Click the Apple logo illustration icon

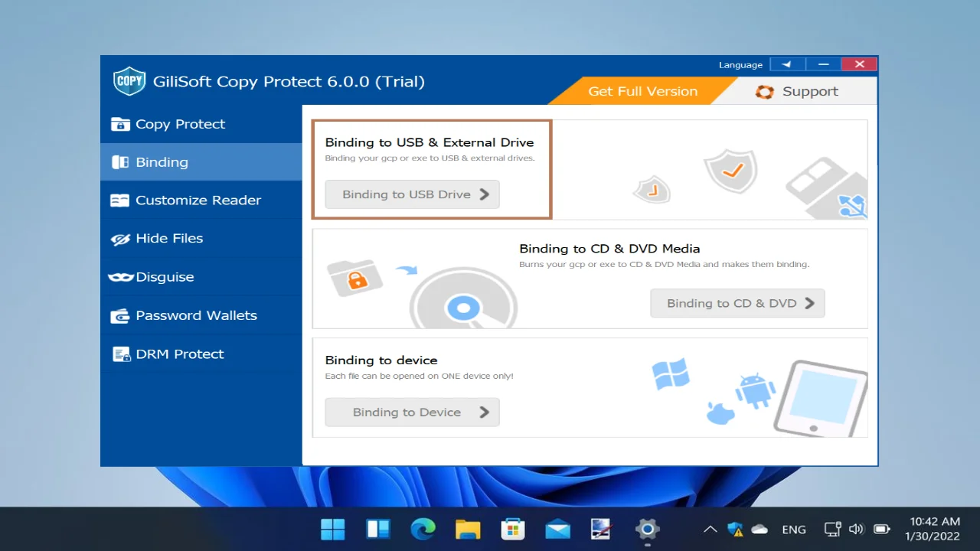[720, 413]
